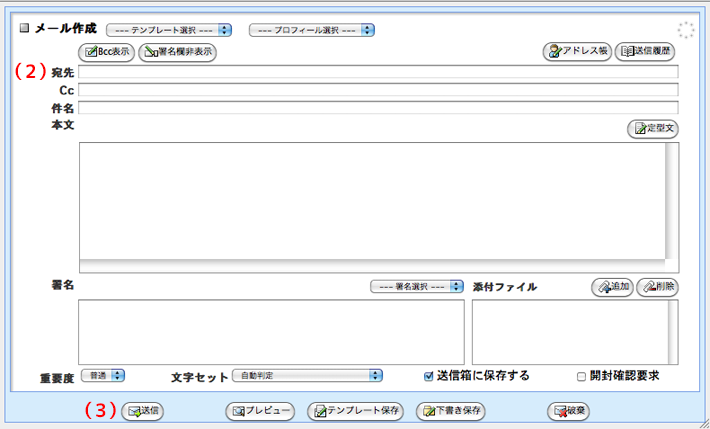This screenshot has width=710, height=429.
Task: Open the 送信履歴 send history
Action: point(646,52)
